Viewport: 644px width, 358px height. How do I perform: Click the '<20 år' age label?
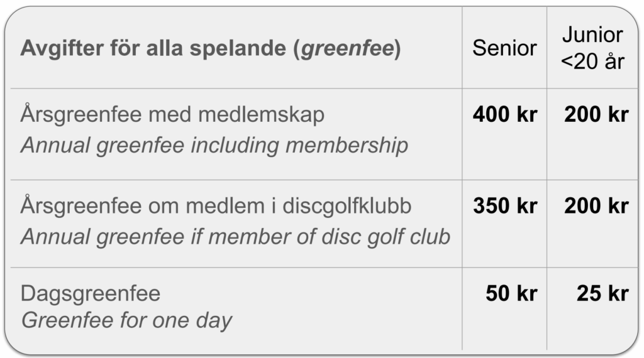pyautogui.click(x=592, y=63)
